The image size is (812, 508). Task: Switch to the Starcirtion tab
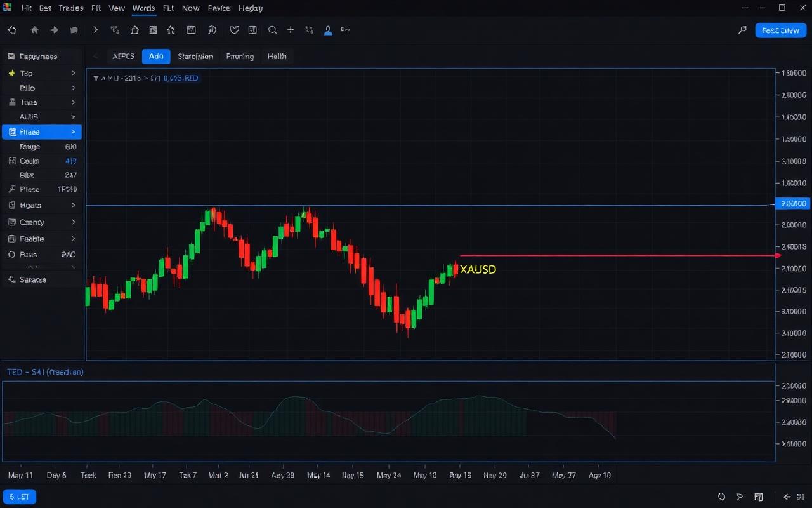coord(195,57)
